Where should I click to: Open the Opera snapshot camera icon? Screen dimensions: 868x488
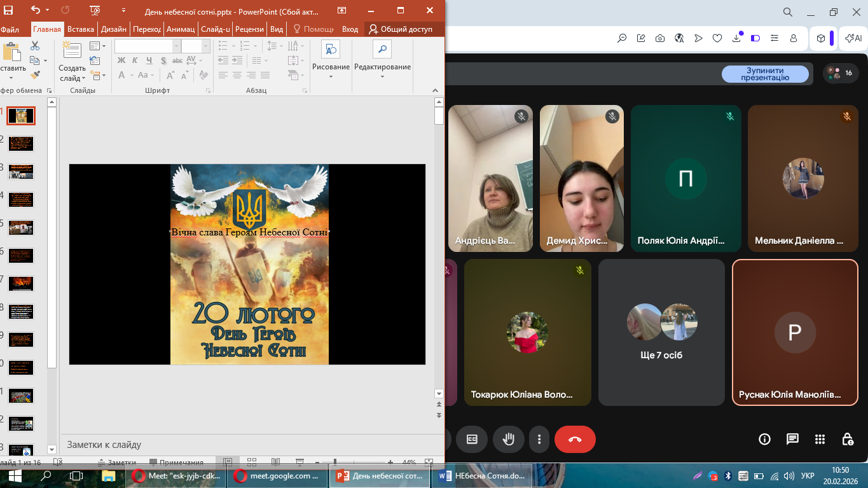(660, 38)
